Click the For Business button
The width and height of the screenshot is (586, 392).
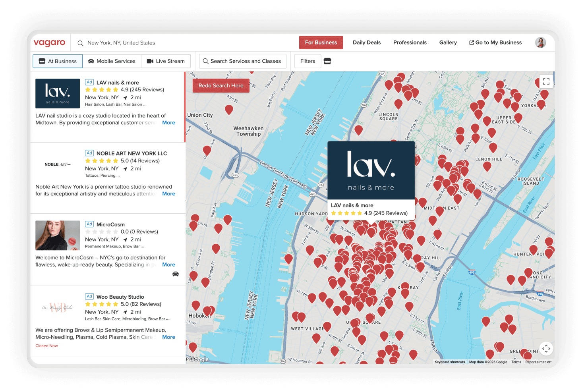point(321,42)
